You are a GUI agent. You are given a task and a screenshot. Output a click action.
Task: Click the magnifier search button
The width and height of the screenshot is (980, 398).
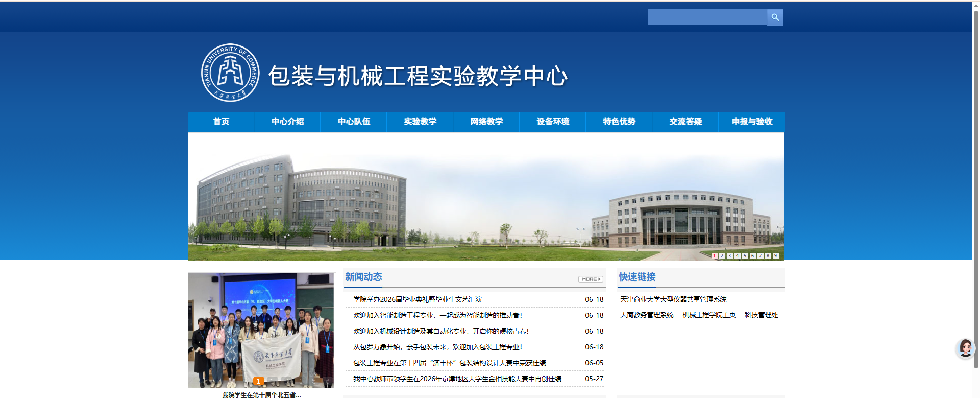pos(775,17)
